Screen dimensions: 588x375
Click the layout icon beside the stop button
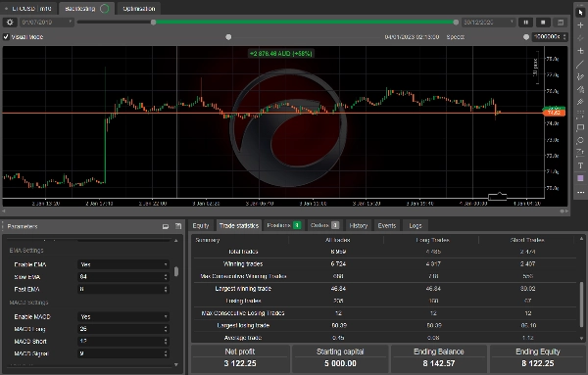(561, 23)
